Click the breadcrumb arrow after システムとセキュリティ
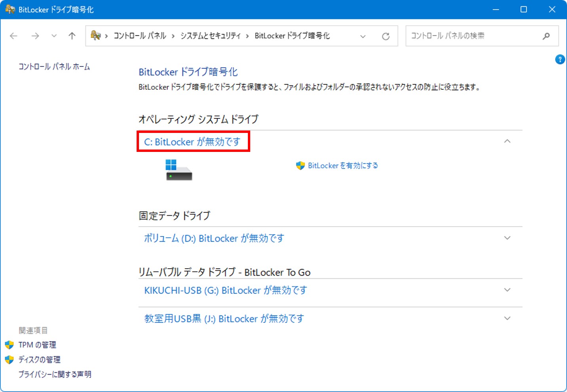The width and height of the screenshot is (567, 392). 247,36
